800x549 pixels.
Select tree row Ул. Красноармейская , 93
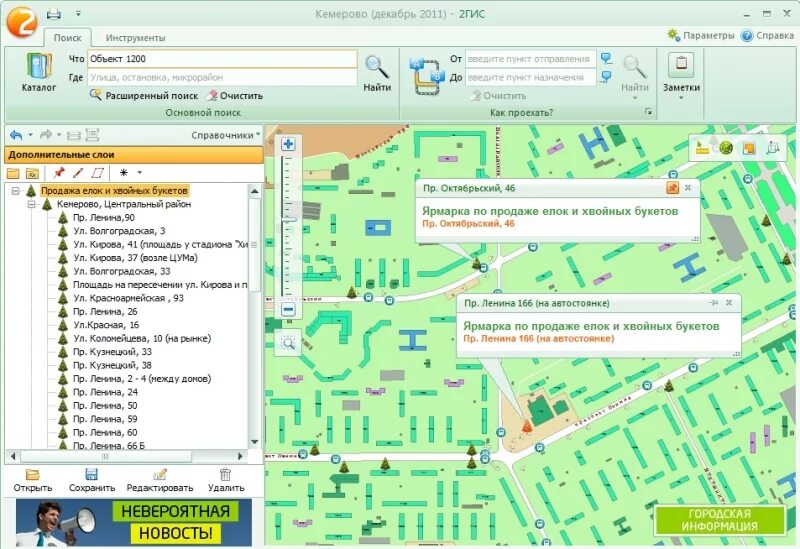pyautogui.click(x=129, y=298)
